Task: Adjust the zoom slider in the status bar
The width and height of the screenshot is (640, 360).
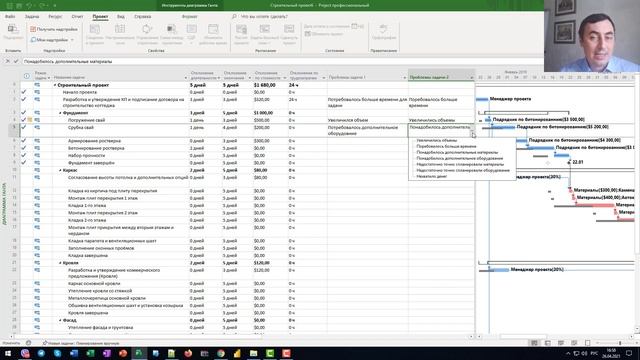Action: point(620,343)
